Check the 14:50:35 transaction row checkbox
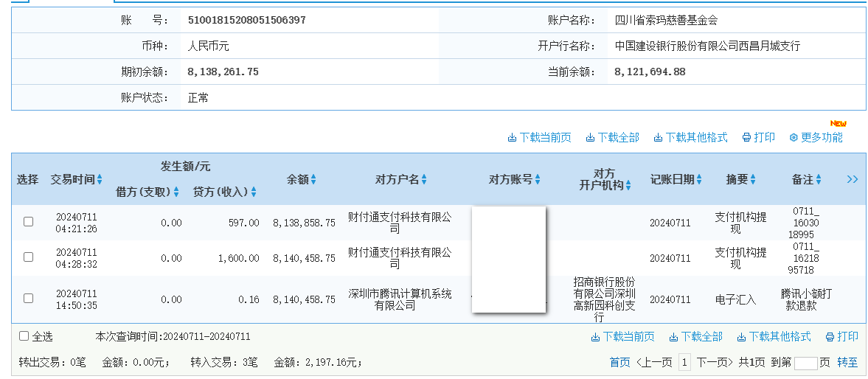Screen dimensions: 868x379 point(28,298)
